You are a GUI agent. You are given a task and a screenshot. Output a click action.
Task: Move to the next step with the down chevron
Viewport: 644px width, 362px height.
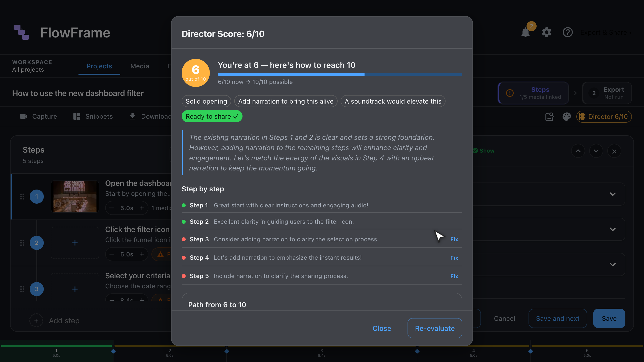pos(596,151)
